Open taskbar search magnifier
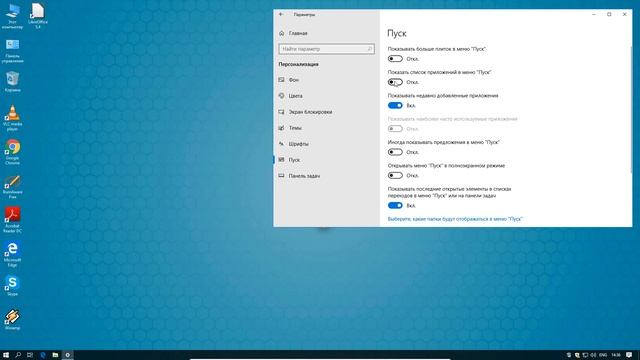 pyautogui.click(x=18, y=355)
